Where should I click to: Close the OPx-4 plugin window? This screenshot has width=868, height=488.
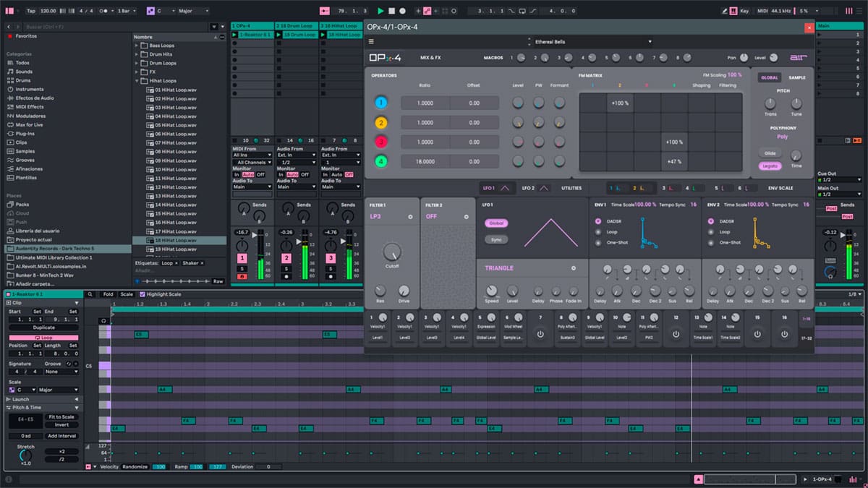click(809, 27)
